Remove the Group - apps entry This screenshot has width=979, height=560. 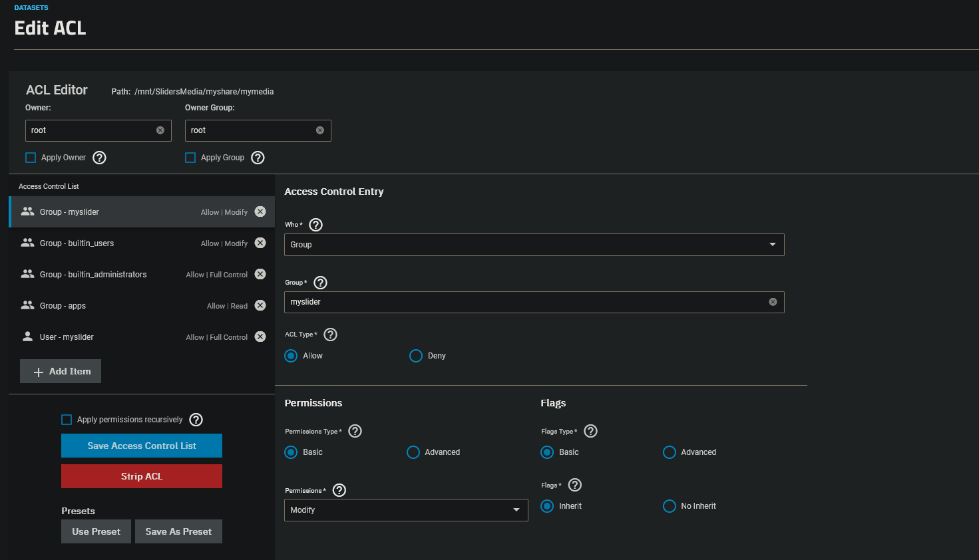coord(260,305)
